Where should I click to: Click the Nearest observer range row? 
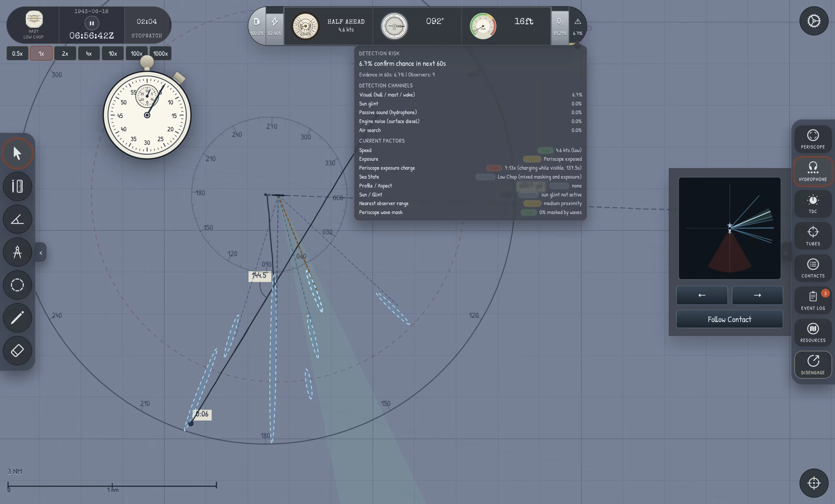click(x=470, y=203)
